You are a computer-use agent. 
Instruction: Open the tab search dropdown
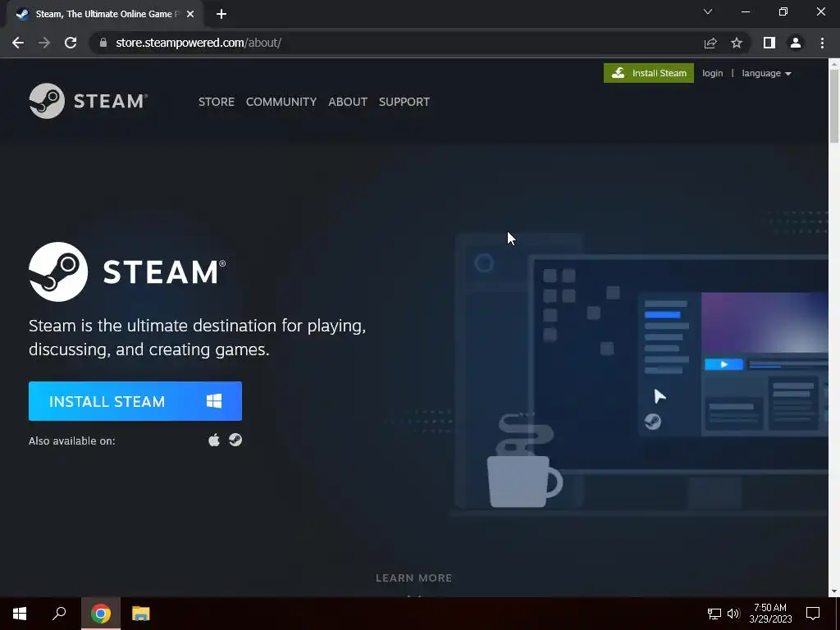tap(708, 11)
